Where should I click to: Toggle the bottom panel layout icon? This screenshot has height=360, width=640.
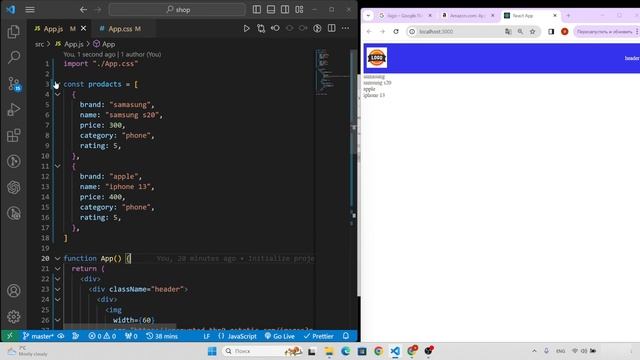[271, 9]
